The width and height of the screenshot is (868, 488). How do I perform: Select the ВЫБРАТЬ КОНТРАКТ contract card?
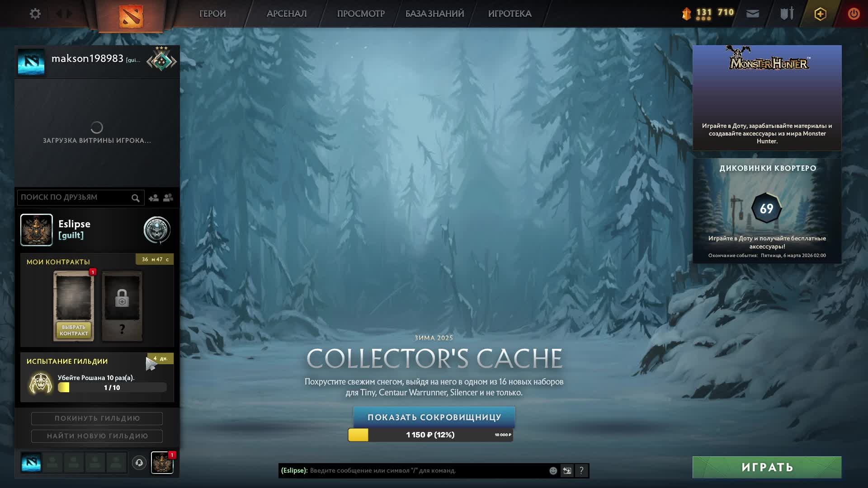74,330
